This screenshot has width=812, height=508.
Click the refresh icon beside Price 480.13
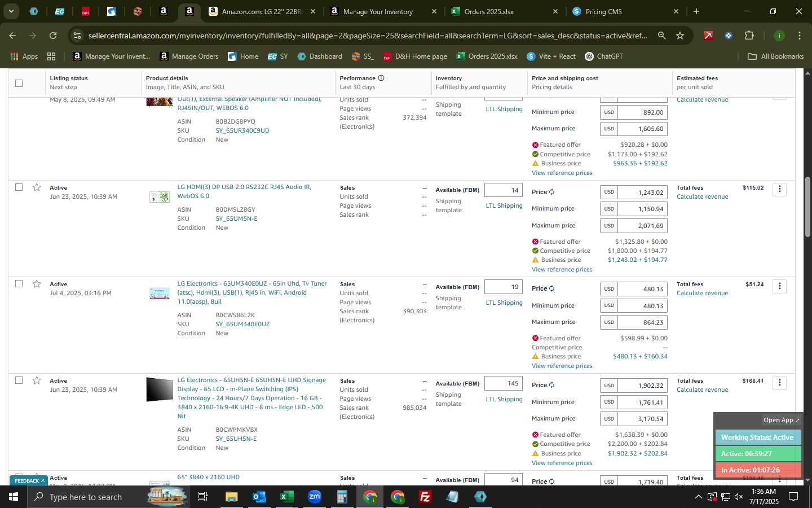[x=551, y=288]
